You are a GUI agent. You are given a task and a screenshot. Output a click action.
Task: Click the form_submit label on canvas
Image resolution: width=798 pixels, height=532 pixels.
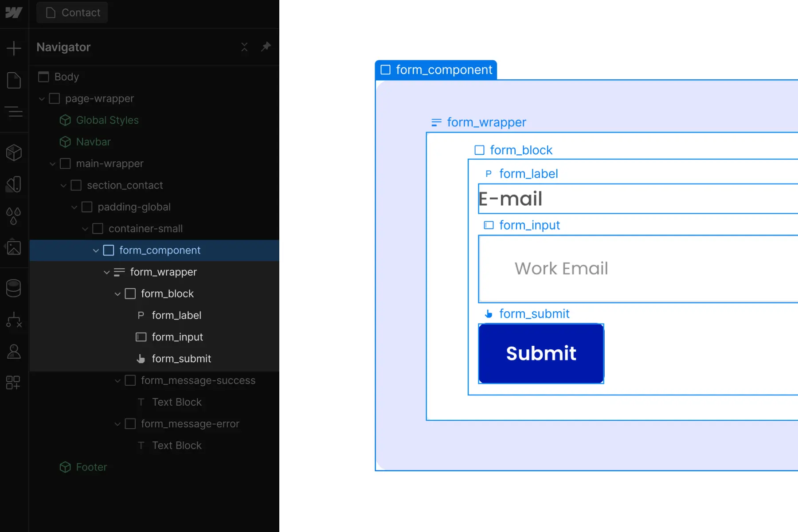(x=527, y=314)
